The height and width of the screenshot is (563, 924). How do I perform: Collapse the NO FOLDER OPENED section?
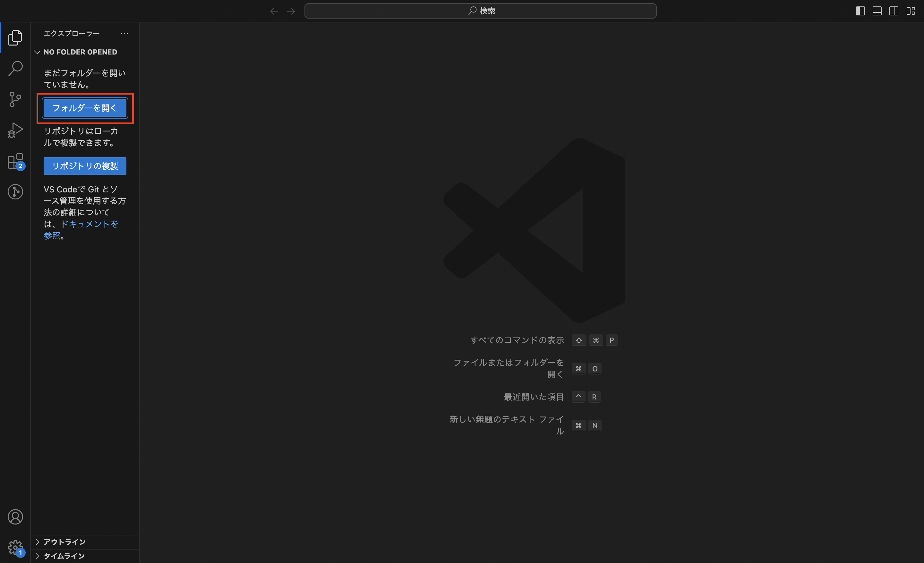[85, 52]
